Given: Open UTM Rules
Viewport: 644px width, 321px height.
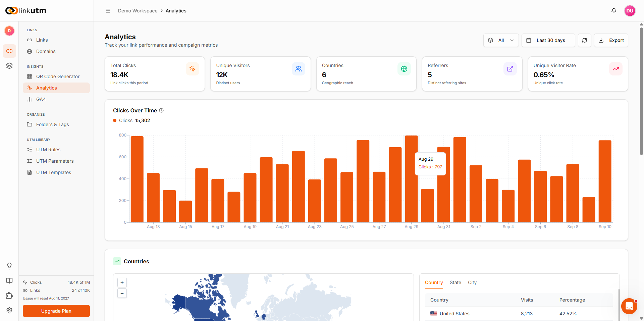Looking at the screenshot, I should pyautogui.click(x=56, y=150).
